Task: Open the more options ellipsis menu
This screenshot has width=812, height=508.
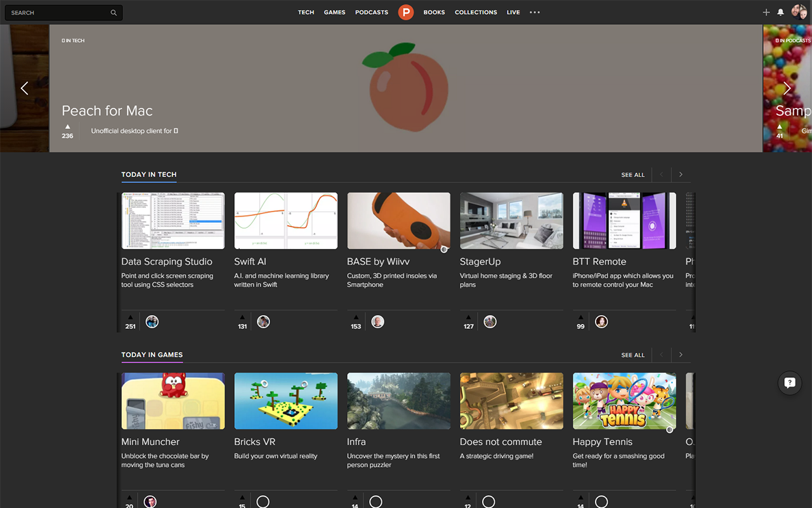Action: [x=535, y=12]
